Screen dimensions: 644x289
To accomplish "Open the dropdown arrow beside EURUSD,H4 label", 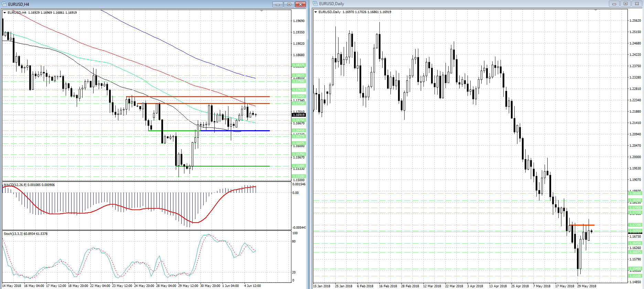I will 5,13.
